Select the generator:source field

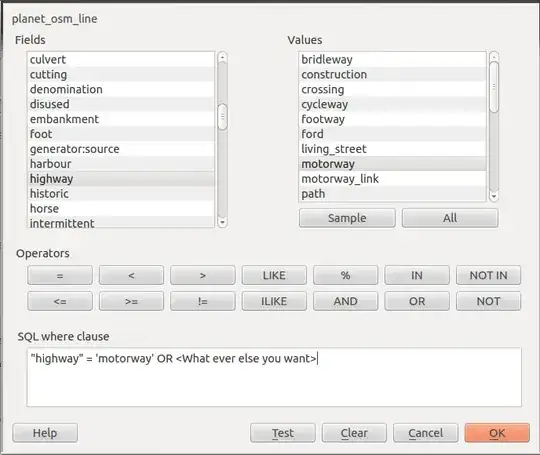pyautogui.click(x=121, y=149)
